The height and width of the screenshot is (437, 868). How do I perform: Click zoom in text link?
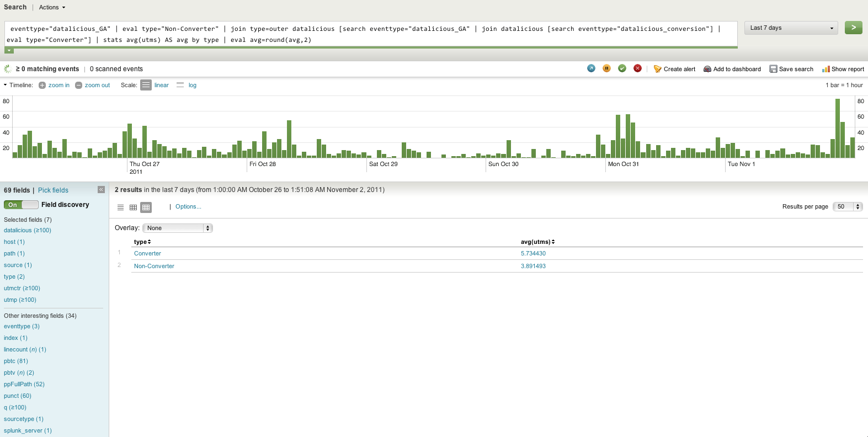point(59,85)
